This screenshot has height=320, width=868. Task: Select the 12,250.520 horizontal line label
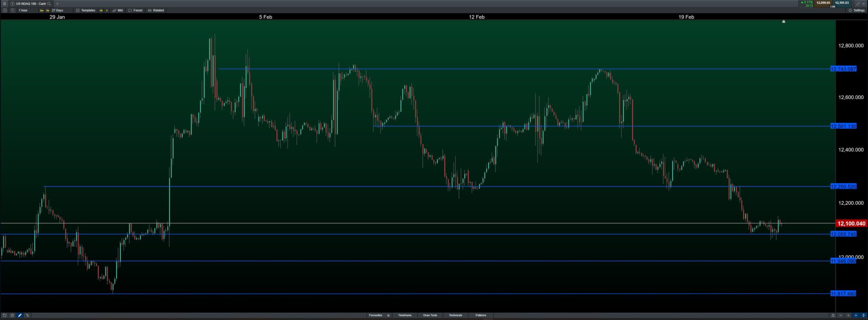click(x=843, y=186)
